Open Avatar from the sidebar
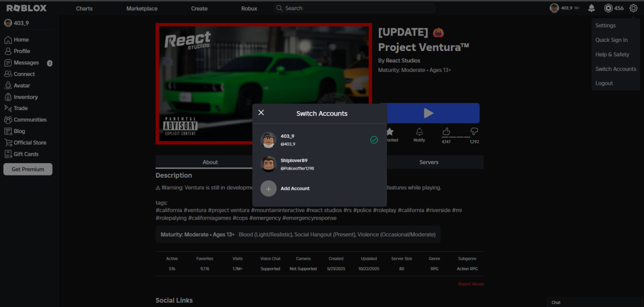This screenshot has width=644, height=307. click(21, 85)
